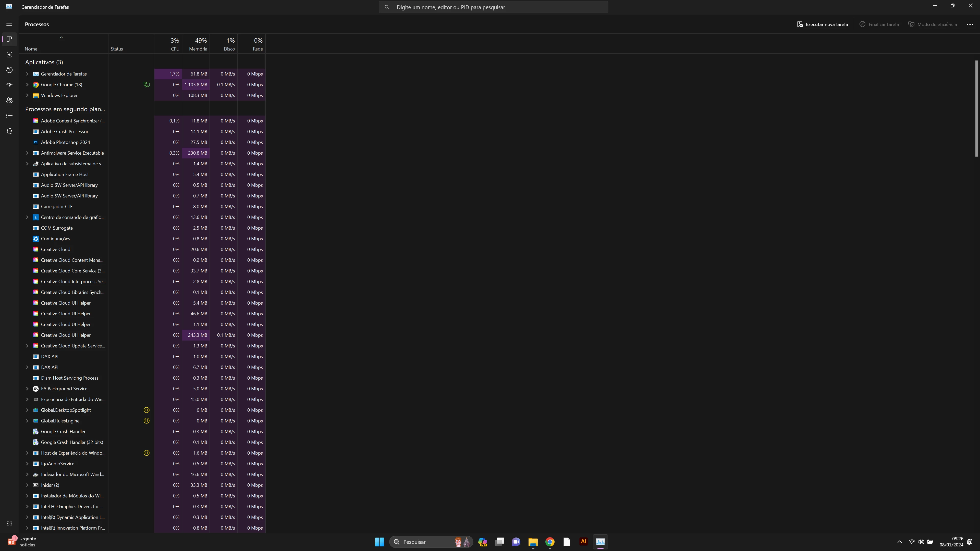Click Executar nova tarefa button
The image size is (980, 551).
823,24
